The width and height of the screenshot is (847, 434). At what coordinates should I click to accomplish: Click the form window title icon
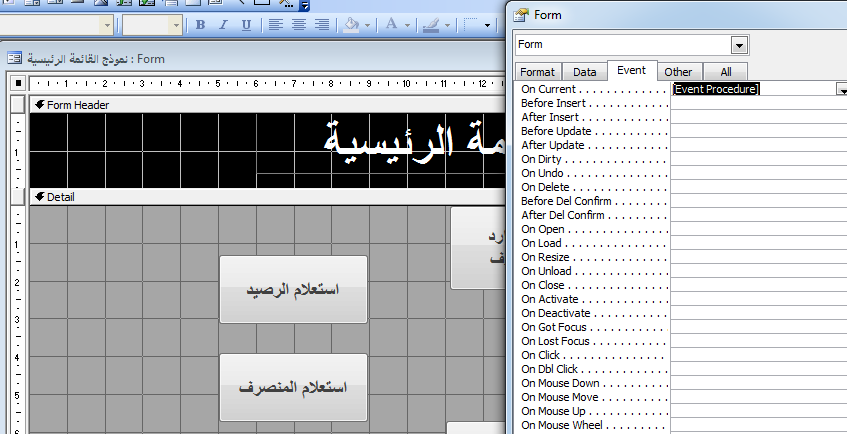[x=15, y=58]
